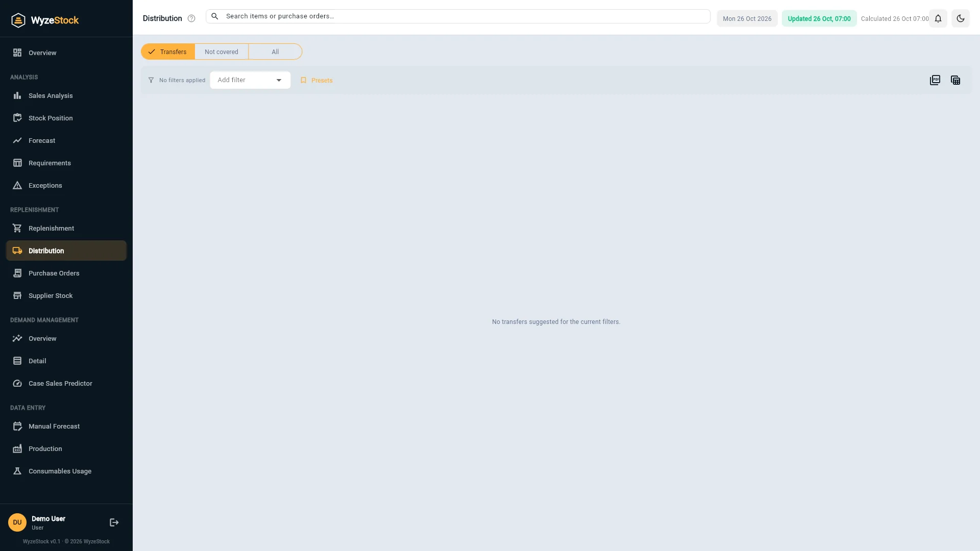
Task: Show All items toggle
Action: pyautogui.click(x=275, y=52)
